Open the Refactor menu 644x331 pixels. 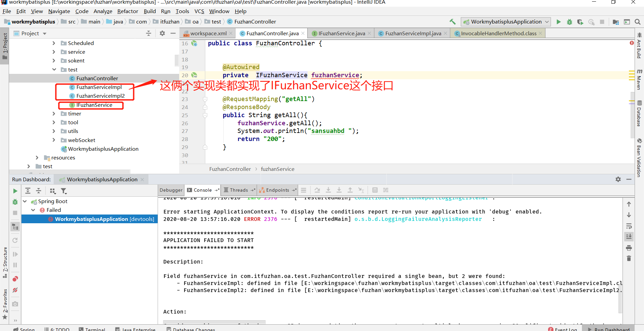[127, 11]
